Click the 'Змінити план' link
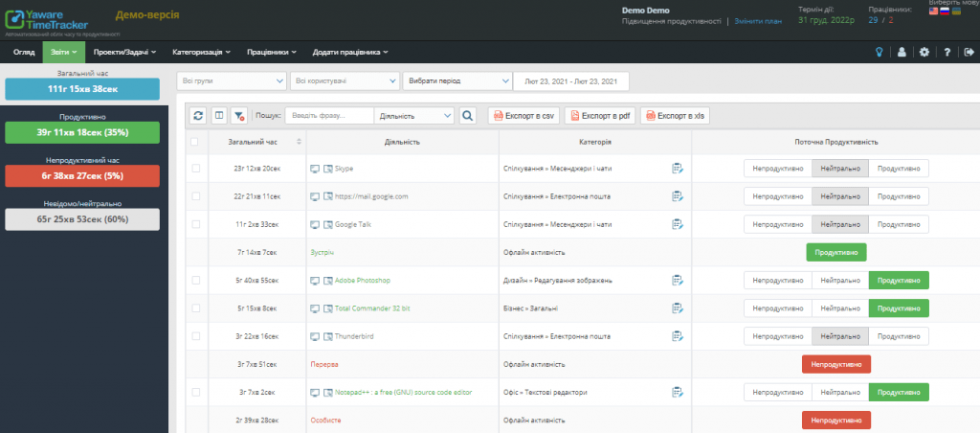The image size is (980, 433). click(x=754, y=20)
